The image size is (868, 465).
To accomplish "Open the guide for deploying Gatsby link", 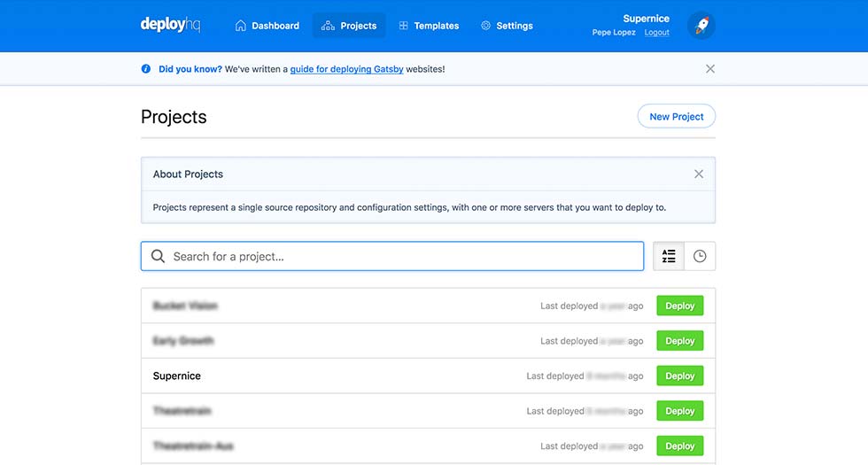I will tap(346, 68).
